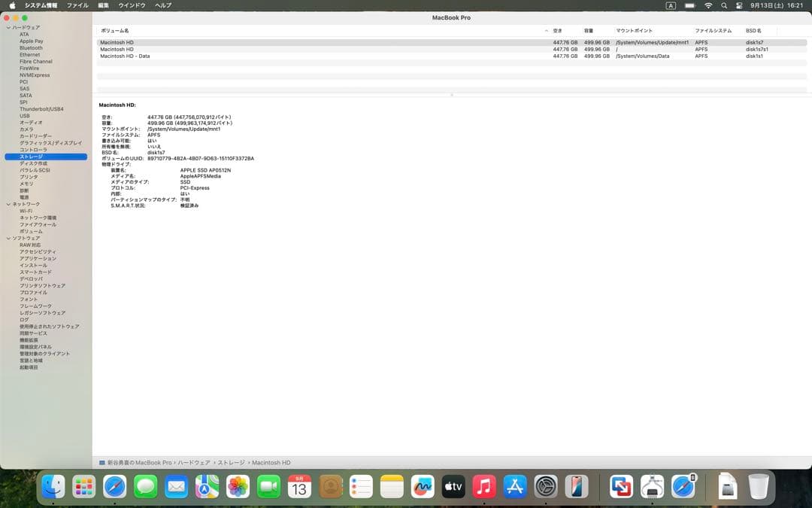Select the Macintosh HD - Data volume row

point(226,56)
